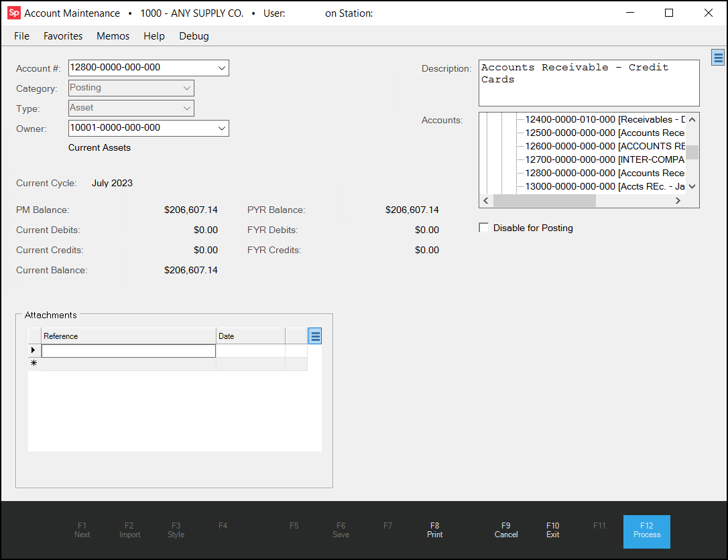
Task: Click the right arrow of the Accounts scrollbar
Action: coord(678,200)
